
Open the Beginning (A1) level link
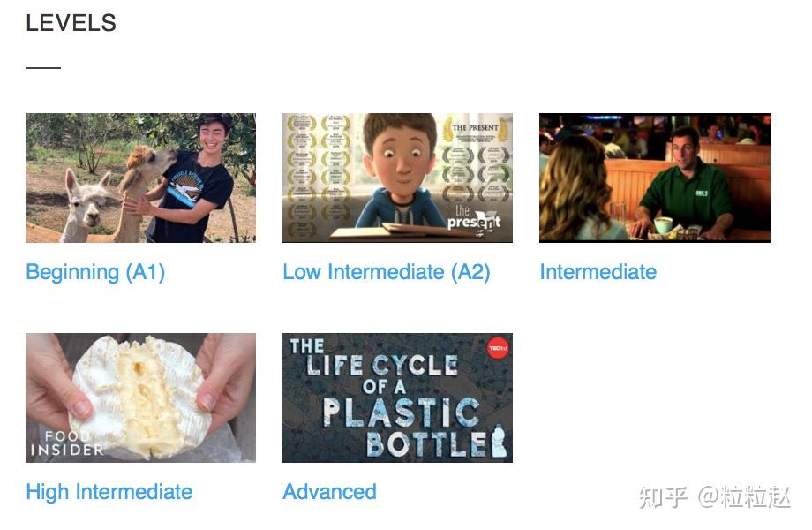[95, 273]
